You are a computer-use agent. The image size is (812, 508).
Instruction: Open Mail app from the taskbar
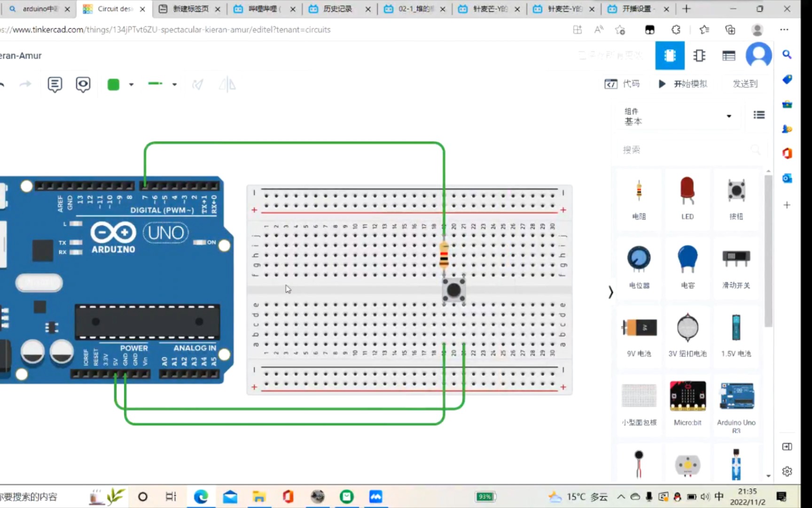coord(230,497)
